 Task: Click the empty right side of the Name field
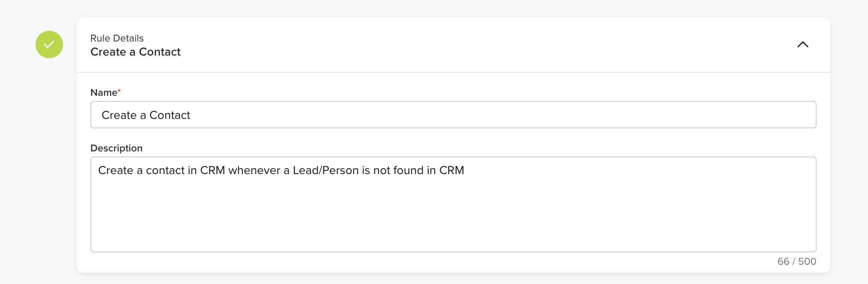point(642,115)
